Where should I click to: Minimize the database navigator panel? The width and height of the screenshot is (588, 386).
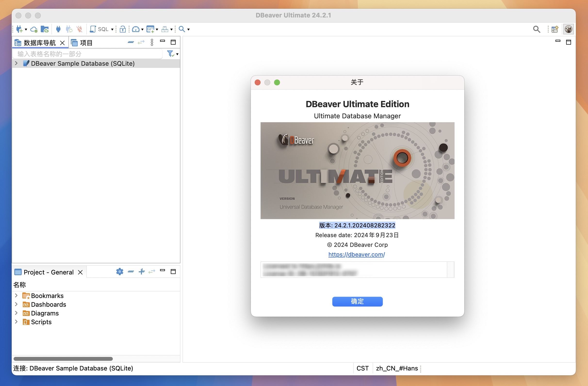click(x=163, y=41)
